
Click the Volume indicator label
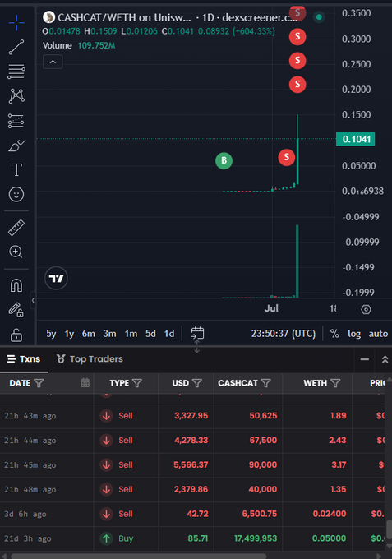(x=58, y=46)
